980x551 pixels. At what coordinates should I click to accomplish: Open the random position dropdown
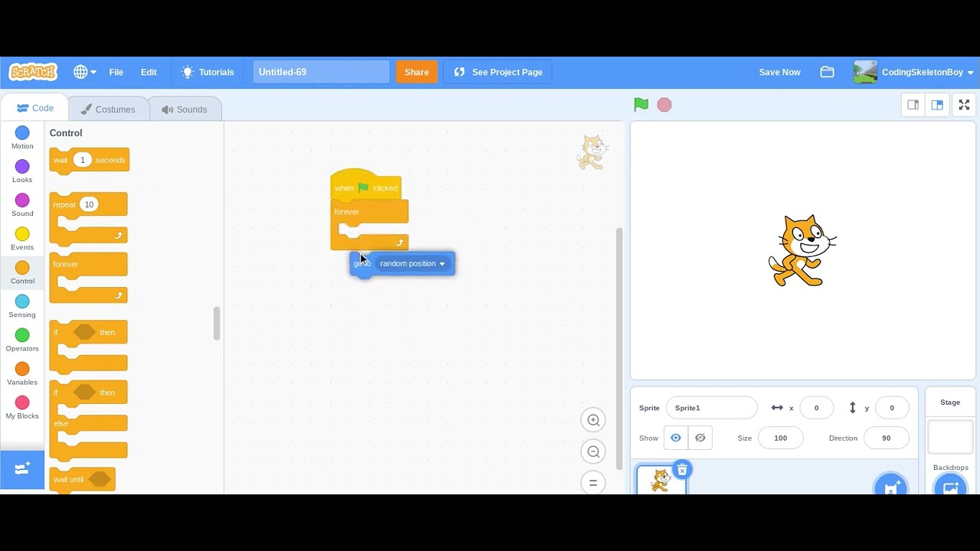point(412,263)
